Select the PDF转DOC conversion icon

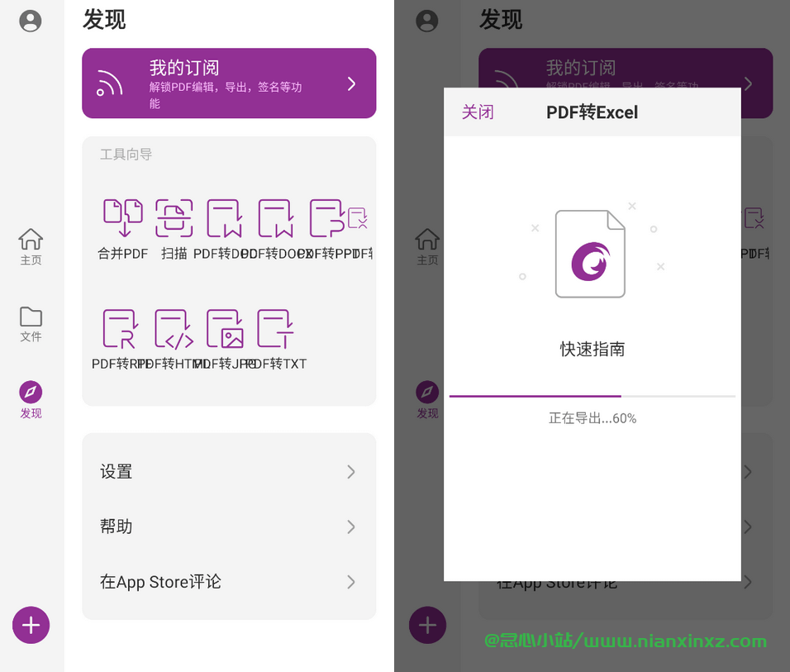[x=224, y=217]
